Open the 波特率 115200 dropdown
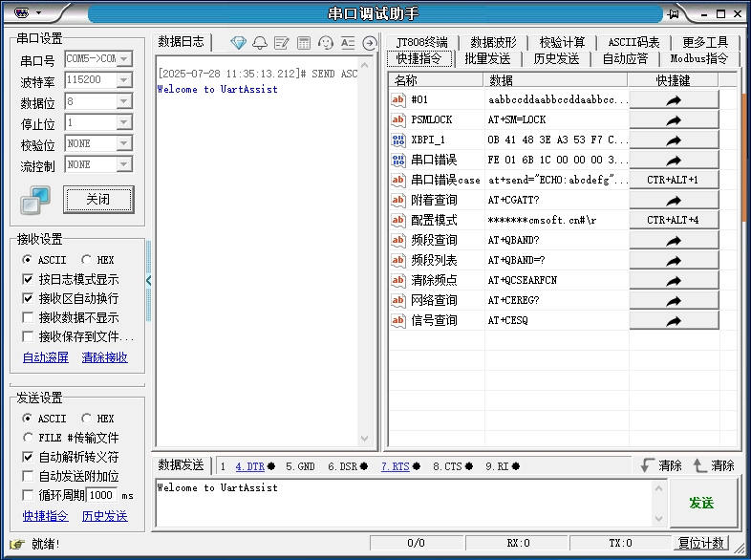The height and width of the screenshot is (560, 751). point(124,80)
